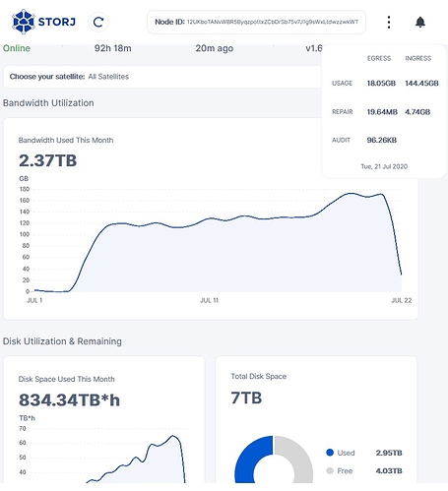Click the Bandwidth Used This Month label

66,140
